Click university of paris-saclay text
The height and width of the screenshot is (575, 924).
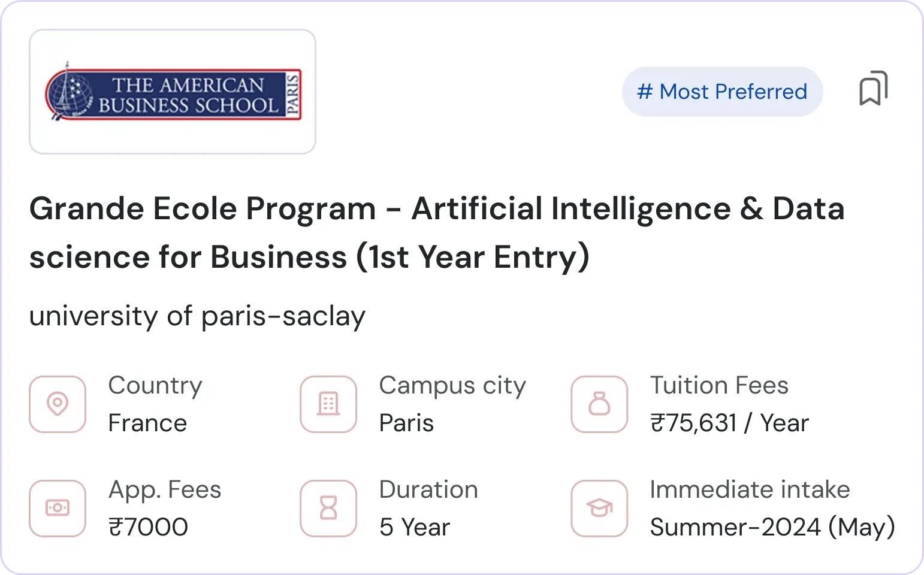197,316
